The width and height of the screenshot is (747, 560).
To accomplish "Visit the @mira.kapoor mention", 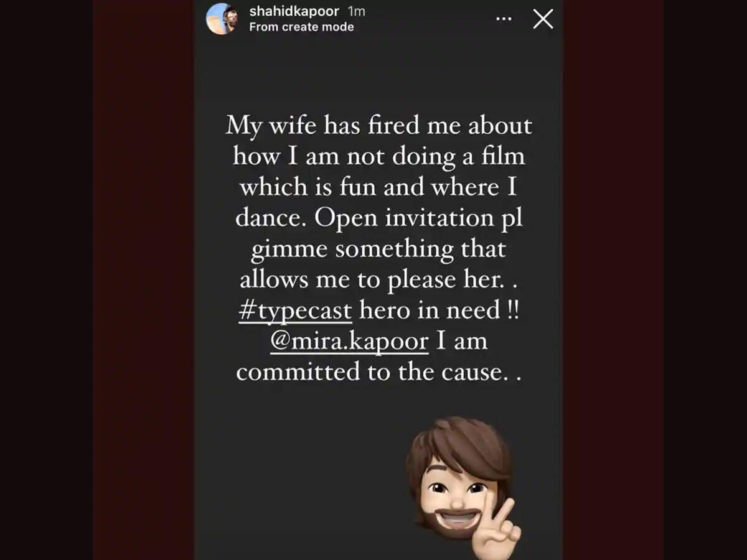I will pos(349,342).
